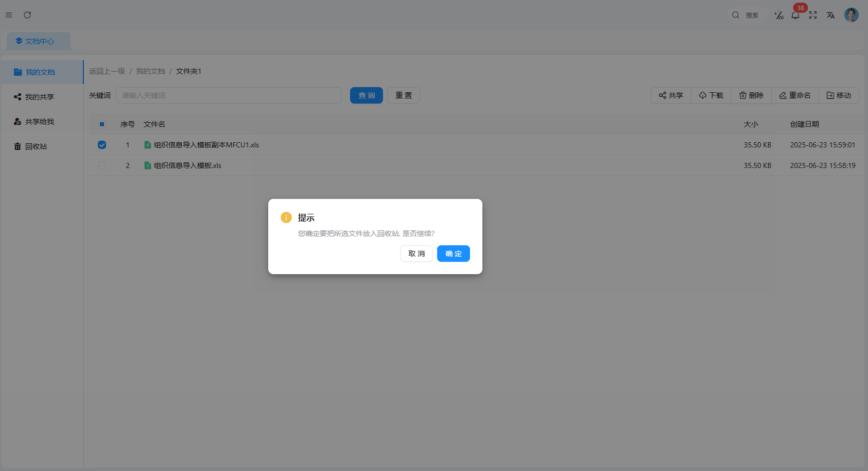Open file 组织信息导入模板.xls
Screen dimensions: 868x471
coord(187,165)
